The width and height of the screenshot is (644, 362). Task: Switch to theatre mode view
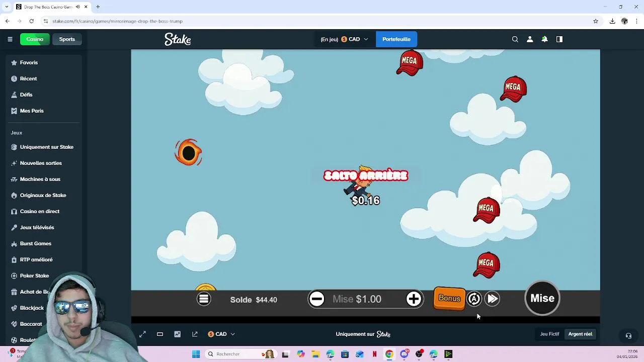(160, 334)
